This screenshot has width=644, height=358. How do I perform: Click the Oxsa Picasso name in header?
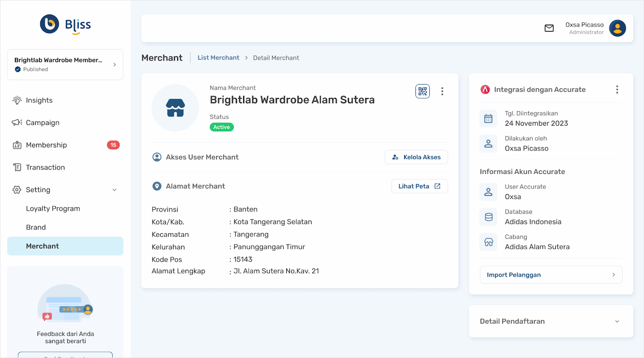click(x=584, y=25)
